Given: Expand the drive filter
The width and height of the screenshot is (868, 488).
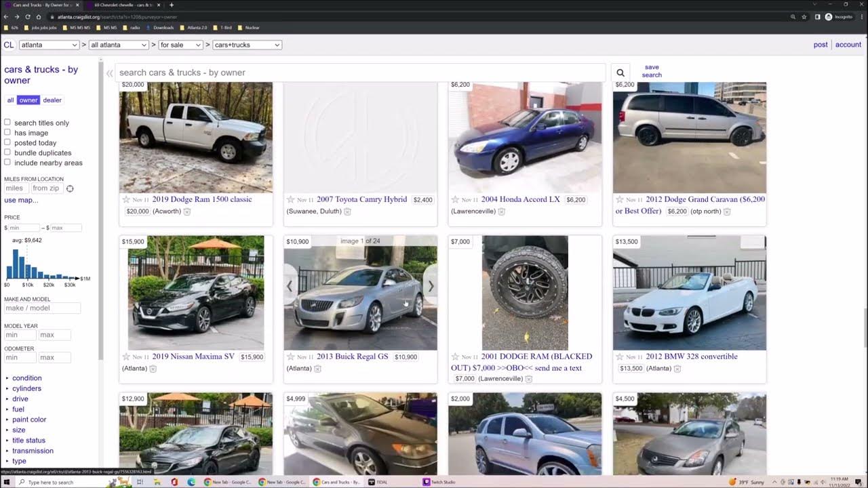Looking at the screenshot, I should click(20, 399).
